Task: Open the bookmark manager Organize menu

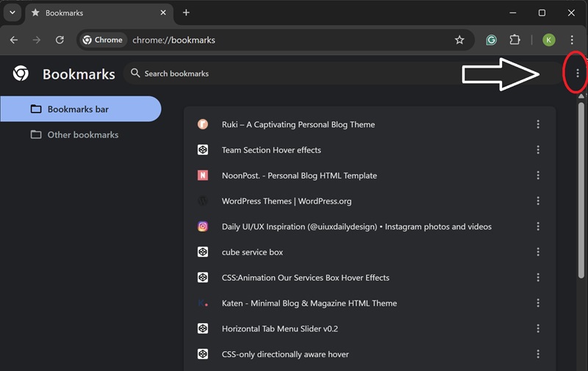Action: 578,73
